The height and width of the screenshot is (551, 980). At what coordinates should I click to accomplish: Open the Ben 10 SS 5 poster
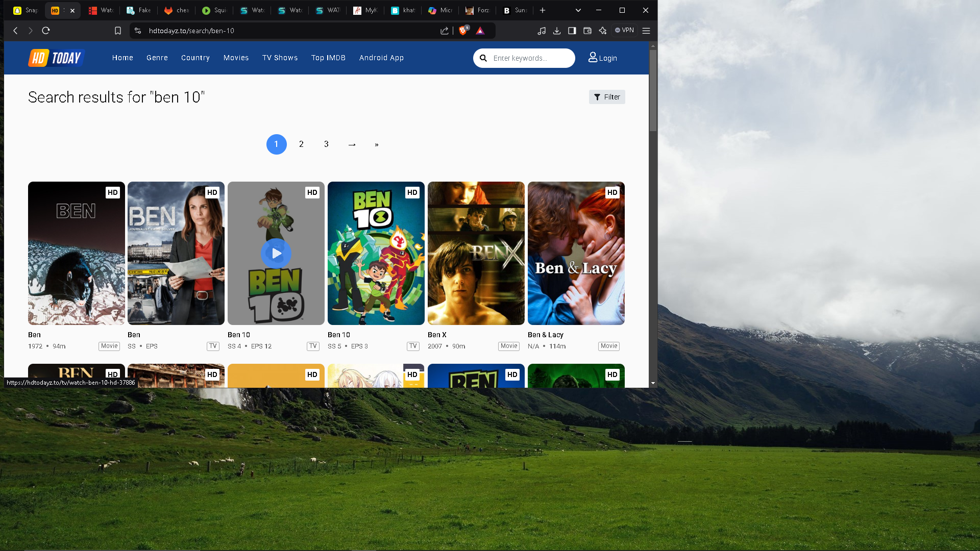[x=376, y=253]
